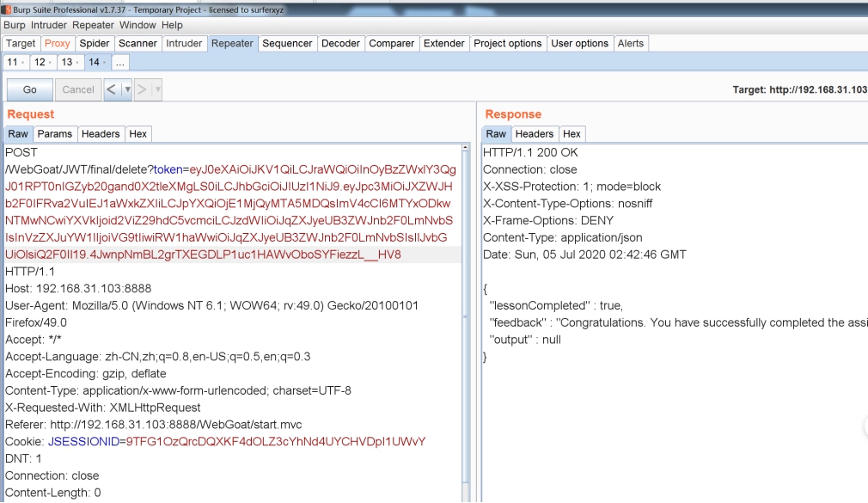Switch to the Target tab
This screenshot has width=868, height=503.
tap(21, 43)
